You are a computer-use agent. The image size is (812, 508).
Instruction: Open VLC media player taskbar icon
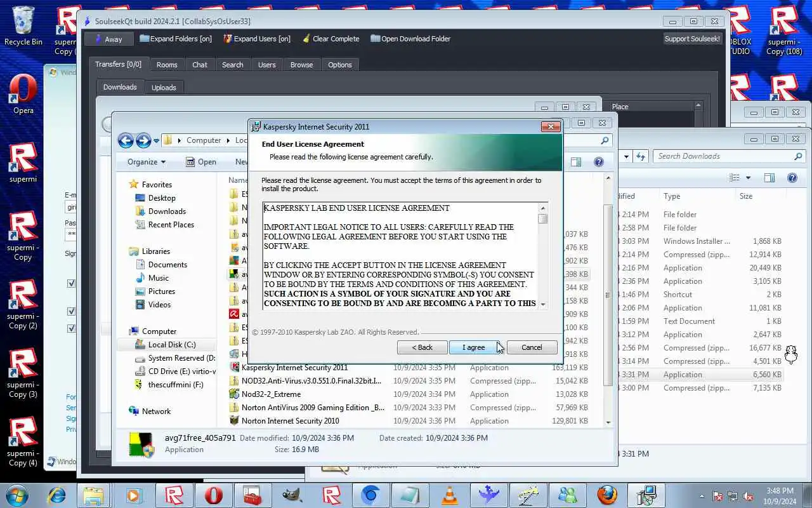(x=450, y=495)
